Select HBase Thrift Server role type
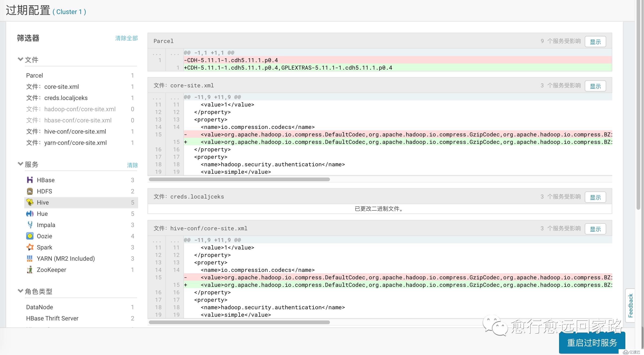 pos(52,318)
